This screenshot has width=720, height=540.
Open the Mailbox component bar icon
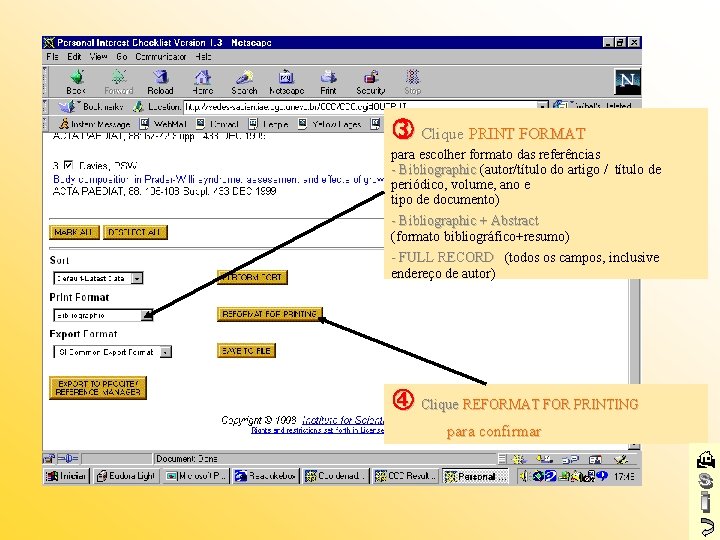(x=545, y=459)
